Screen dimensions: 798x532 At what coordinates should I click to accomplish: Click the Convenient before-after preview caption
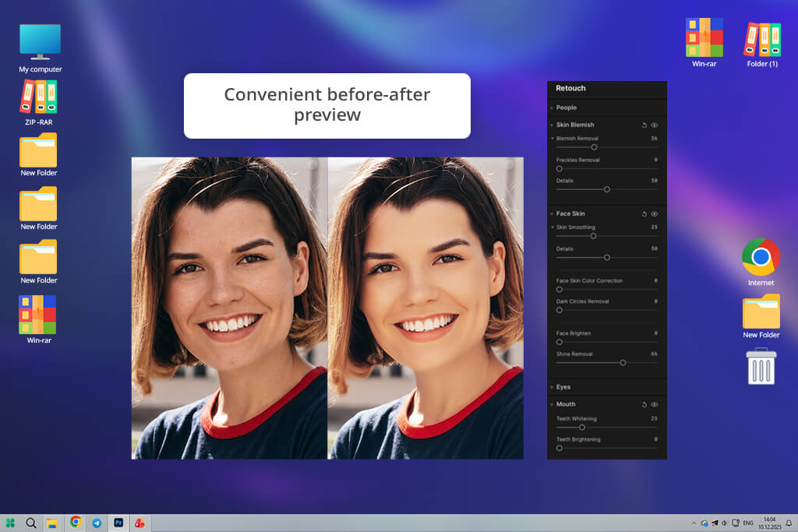(327, 105)
